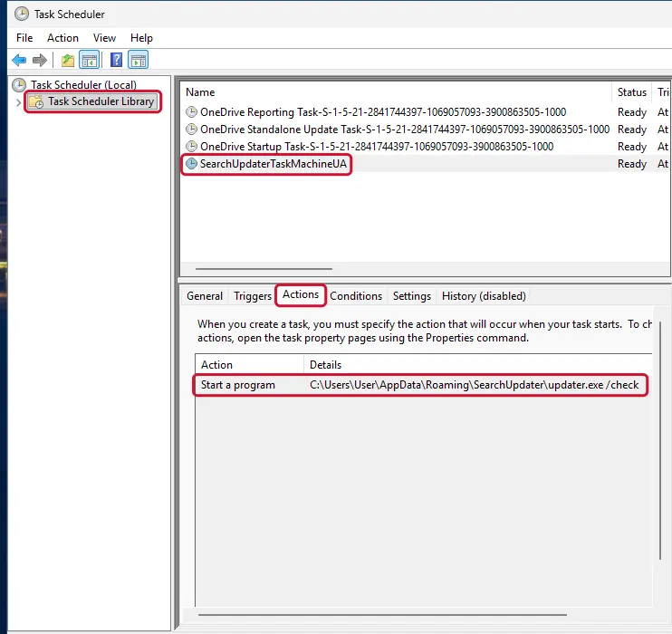Image resolution: width=672 pixels, height=634 pixels.
Task: Open the Action menu
Action: (63, 38)
